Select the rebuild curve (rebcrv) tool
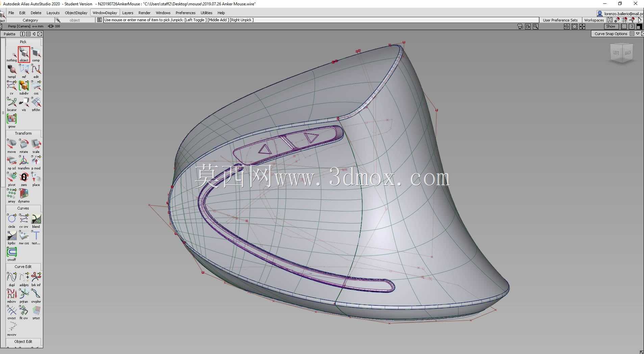Viewport: 644px width, 354px height. [x=11, y=296]
